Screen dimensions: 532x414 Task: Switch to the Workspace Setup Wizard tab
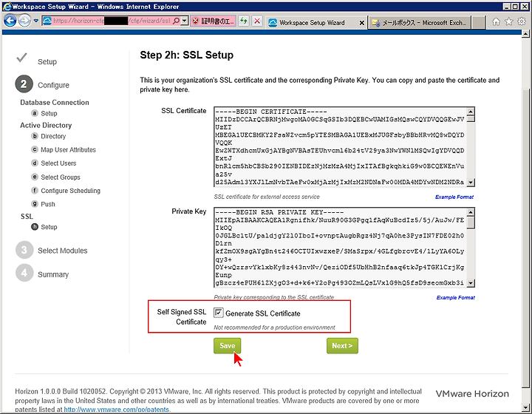(x=312, y=22)
